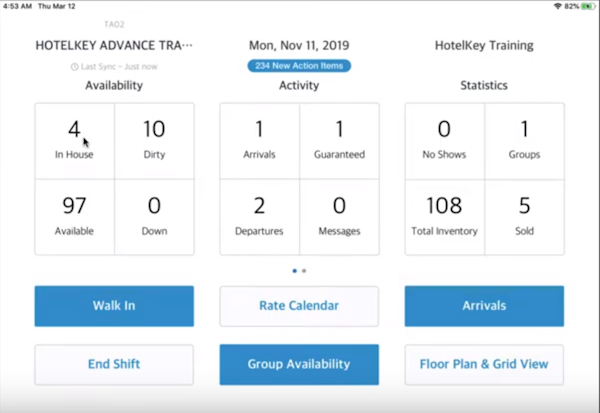Open the Rate Calendar
The image size is (600, 413).
(299, 305)
